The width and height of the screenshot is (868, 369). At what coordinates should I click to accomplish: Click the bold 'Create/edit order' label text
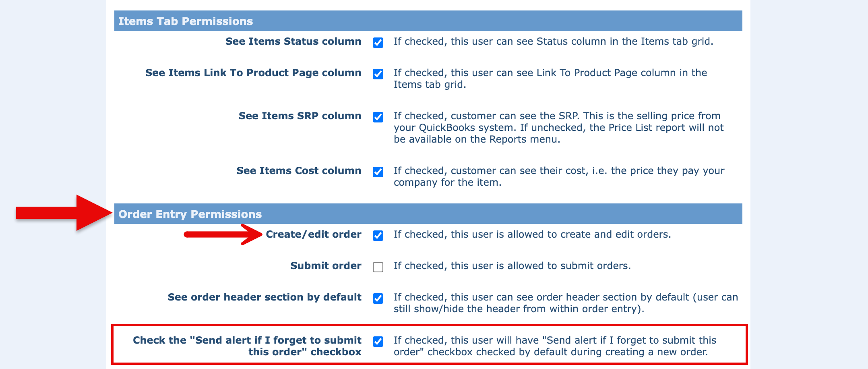click(314, 234)
